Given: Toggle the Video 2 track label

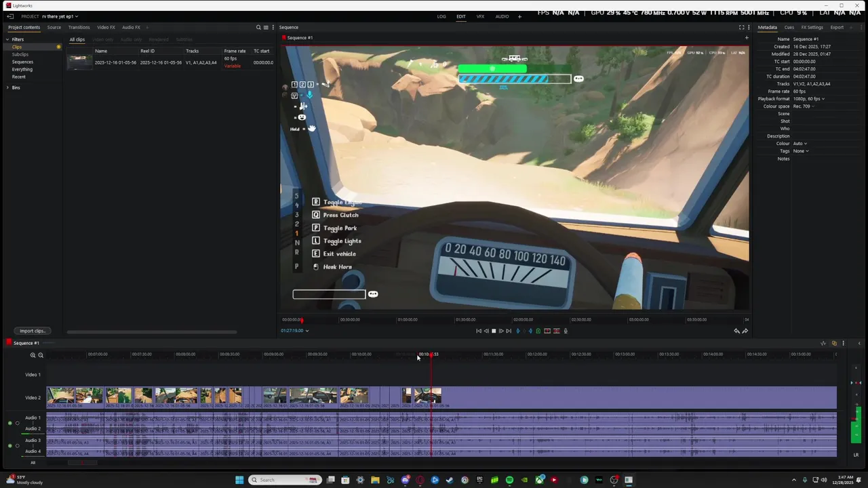Looking at the screenshot, I should click(33, 398).
